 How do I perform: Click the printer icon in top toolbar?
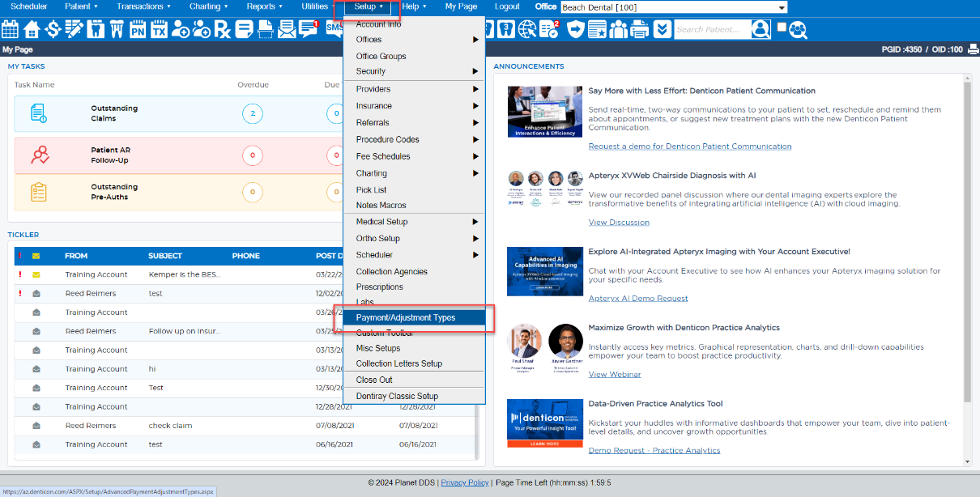click(640, 30)
